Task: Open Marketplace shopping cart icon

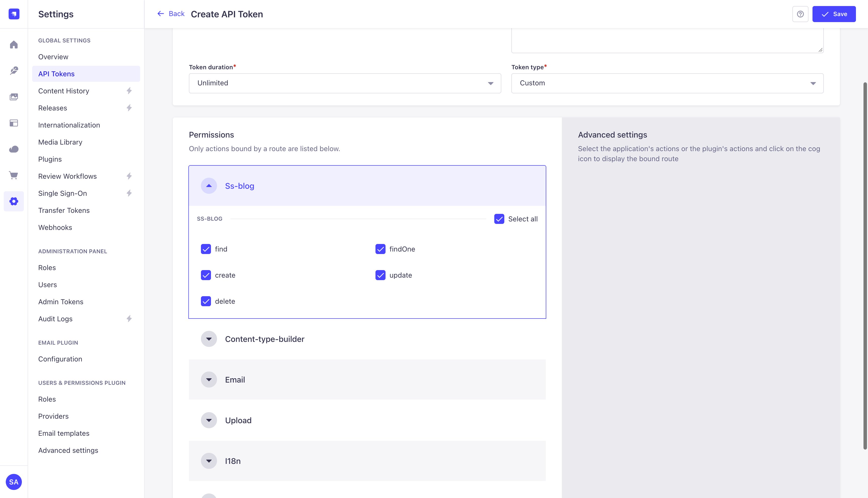Action: (14, 175)
